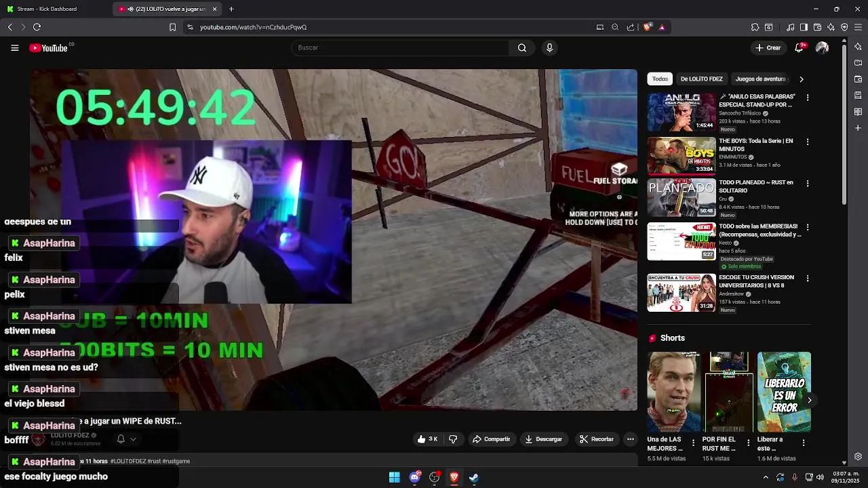The image size is (868, 488).
Task: Open the music playlist toolbar icon
Action: coord(791,27)
